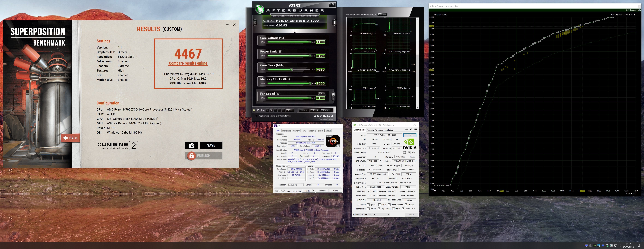Viewport: 644px width, 249px height.
Task: Open the Afterburner Kombustor K button
Action: [x=255, y=23]
